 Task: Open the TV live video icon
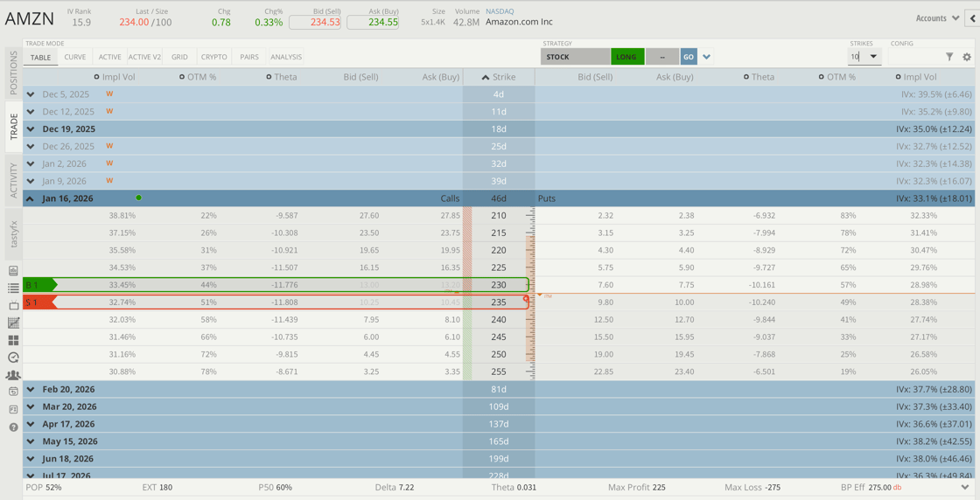point(13,306)
